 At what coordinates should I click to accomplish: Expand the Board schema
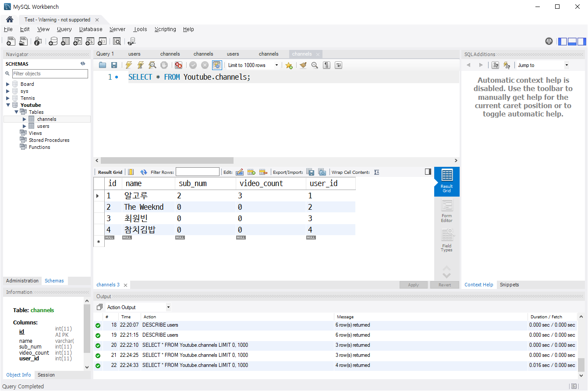(8, 84)
